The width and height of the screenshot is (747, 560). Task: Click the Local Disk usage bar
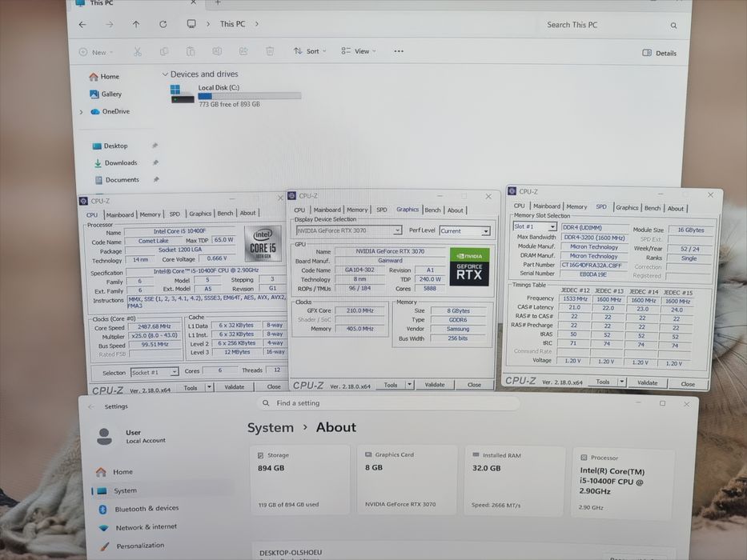pyautogui.click(x=250, y=96)
